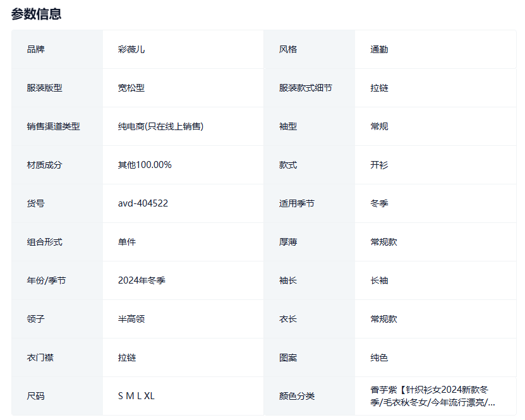Select 纯电商(只在线上销售) channel value
This screenshot has height=420, width=525.
[x=160, y=126]
